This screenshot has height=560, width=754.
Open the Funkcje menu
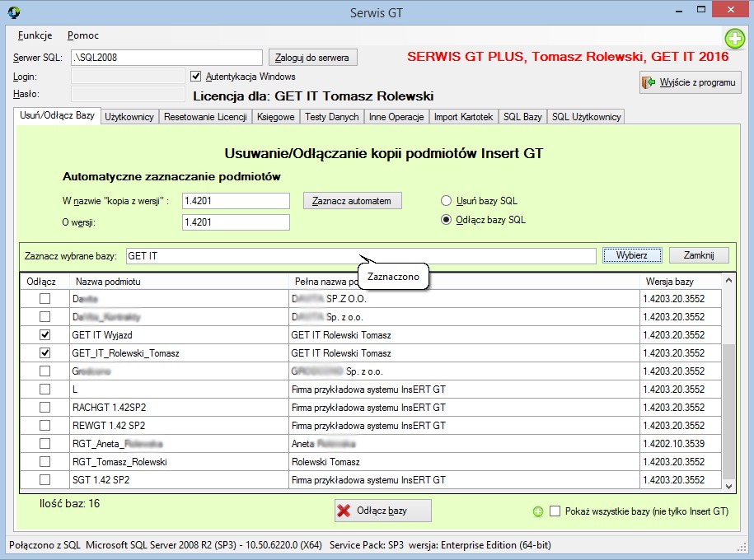click(35, 35)
